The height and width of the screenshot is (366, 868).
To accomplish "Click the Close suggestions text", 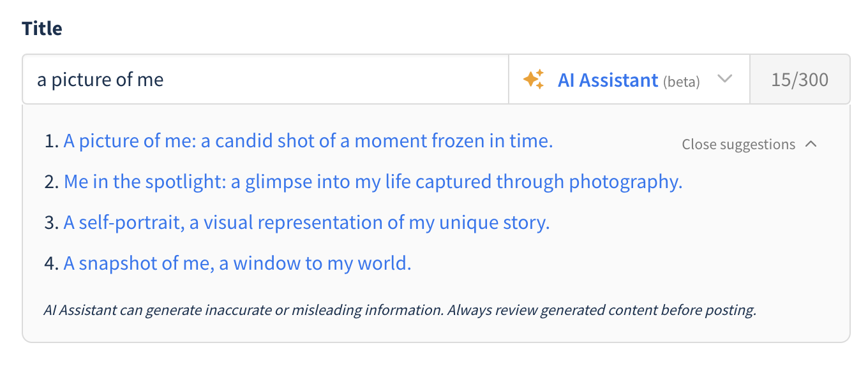I will pyautogui.click(x=738, y=145).
